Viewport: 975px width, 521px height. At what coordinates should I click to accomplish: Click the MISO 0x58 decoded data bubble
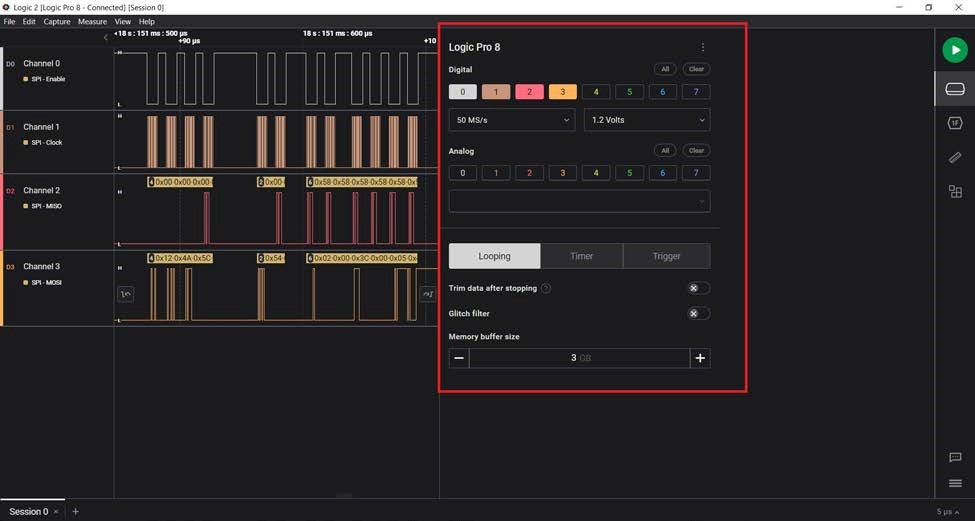click(x=362, y=182)
